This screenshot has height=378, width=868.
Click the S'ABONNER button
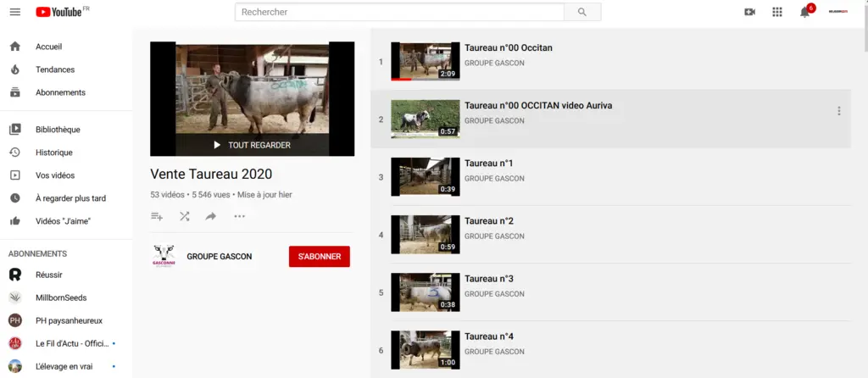coord(320,256)
